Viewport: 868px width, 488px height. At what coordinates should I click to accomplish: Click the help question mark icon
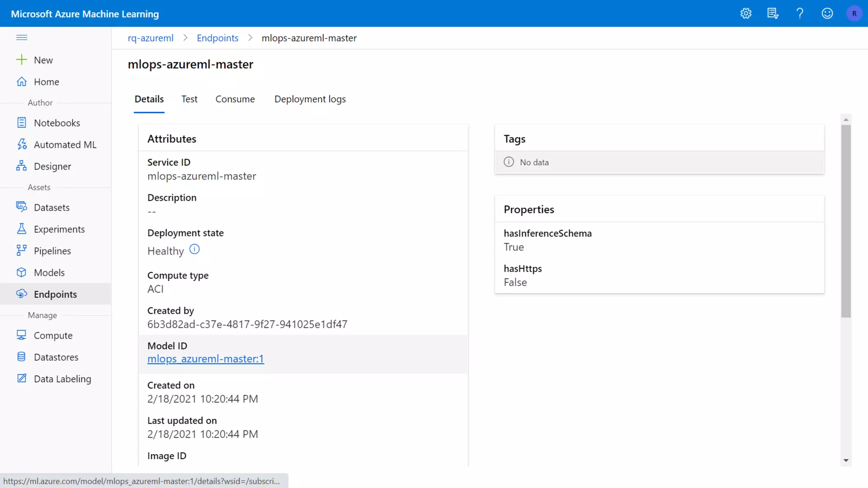coord(800,14)
